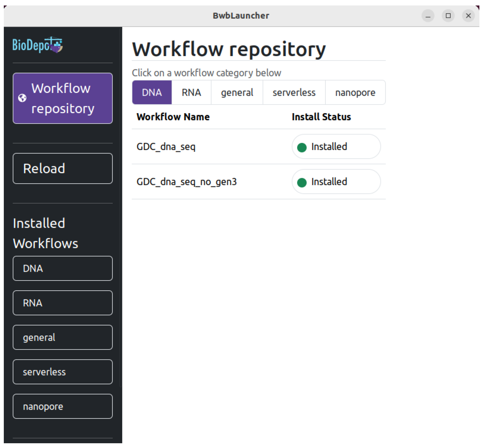Click green status dot for GDC_dna_seq_no_gen3
482x448 pixels.
coord(302,182)
